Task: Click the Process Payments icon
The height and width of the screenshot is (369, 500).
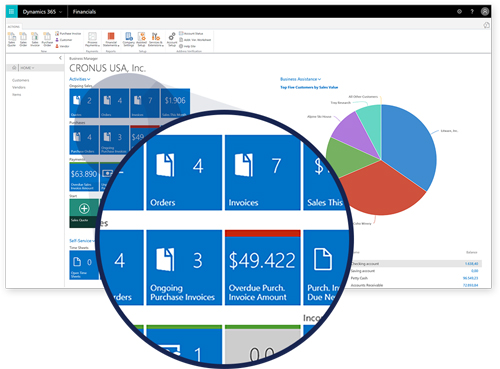Action: coord(92,39)
